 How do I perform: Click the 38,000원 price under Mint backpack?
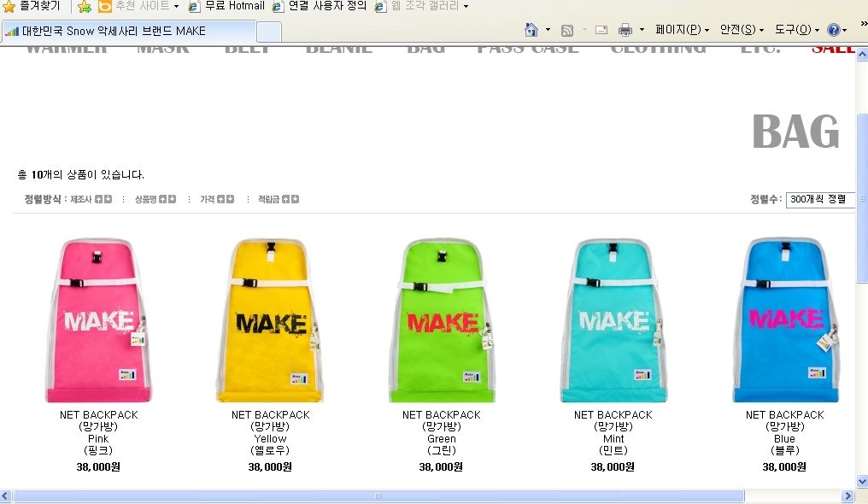613,467
